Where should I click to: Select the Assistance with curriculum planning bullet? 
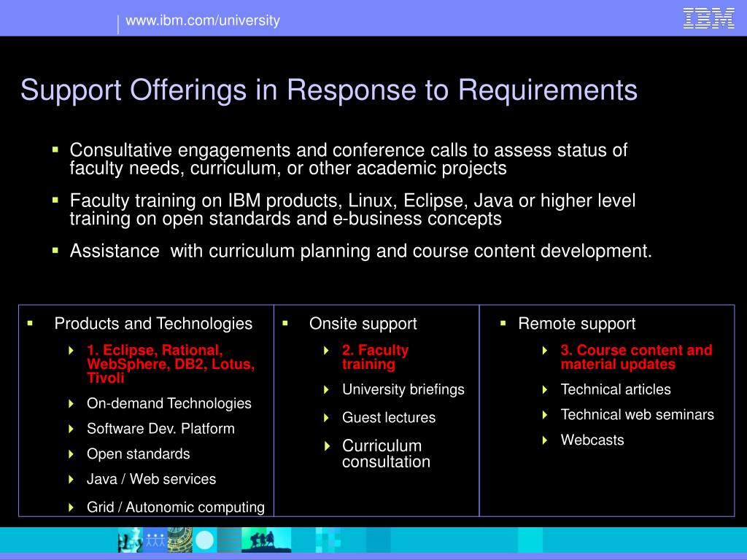[360, 251]
